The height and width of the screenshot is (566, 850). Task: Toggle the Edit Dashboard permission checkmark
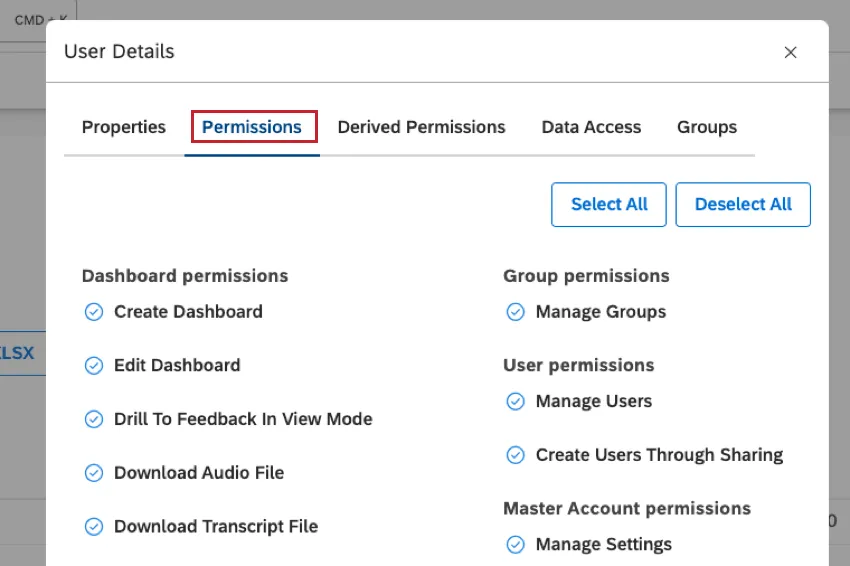[93, 366]
